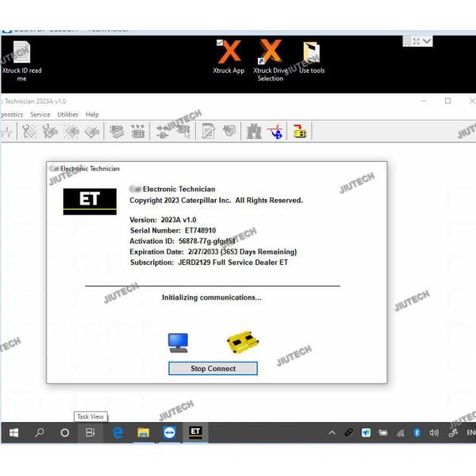Image resolution: width=476 pixels, height=476 pixels.
Task: Open the Utilities menu
Action: 68,115
